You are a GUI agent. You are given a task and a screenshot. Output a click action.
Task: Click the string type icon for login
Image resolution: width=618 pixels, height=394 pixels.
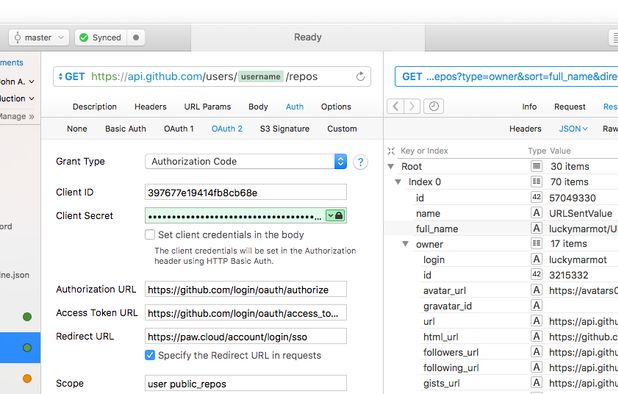536,259
